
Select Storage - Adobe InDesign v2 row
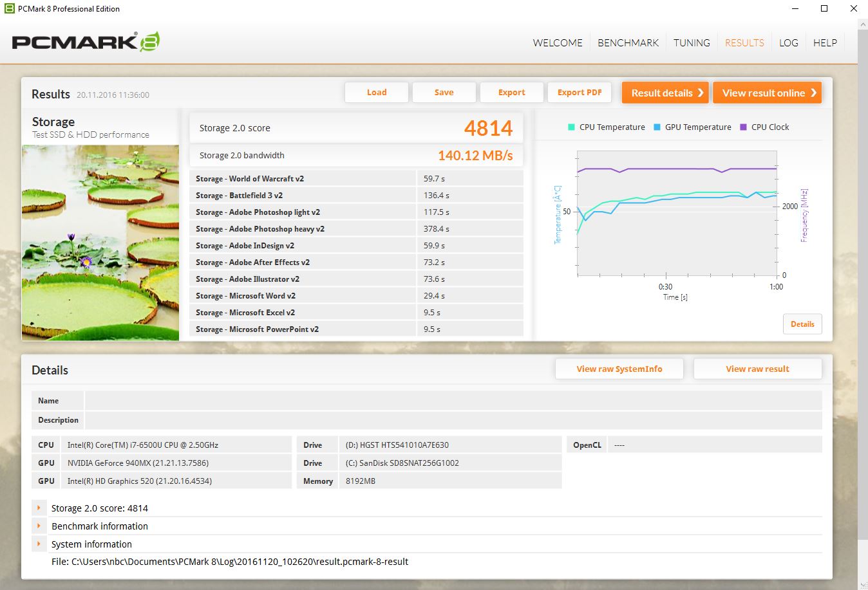[356, 245]
